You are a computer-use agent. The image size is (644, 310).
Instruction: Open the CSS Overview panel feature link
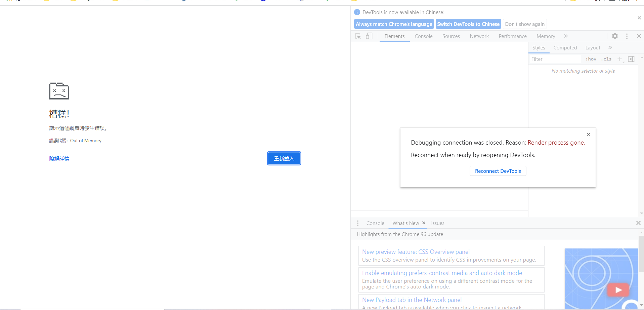(x=416, y=252)
